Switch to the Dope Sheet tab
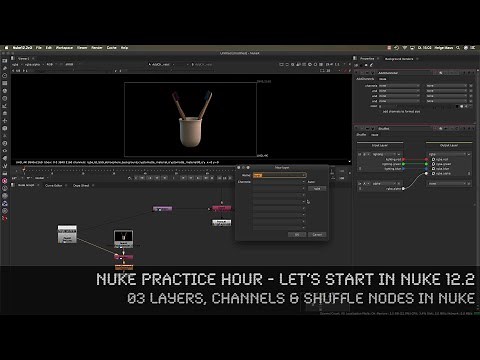Image resolution: width=480 pixels, height=360 pixels. pos(81,185)
